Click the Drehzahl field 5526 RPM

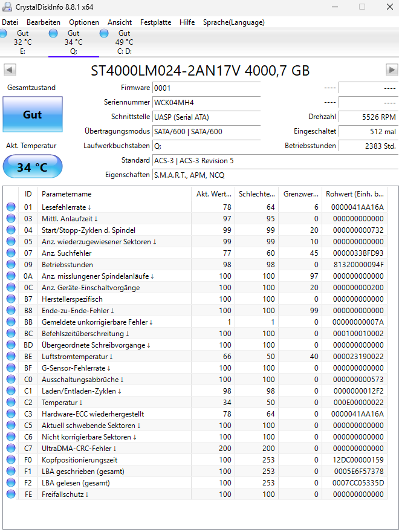click(x=368, y=117)
